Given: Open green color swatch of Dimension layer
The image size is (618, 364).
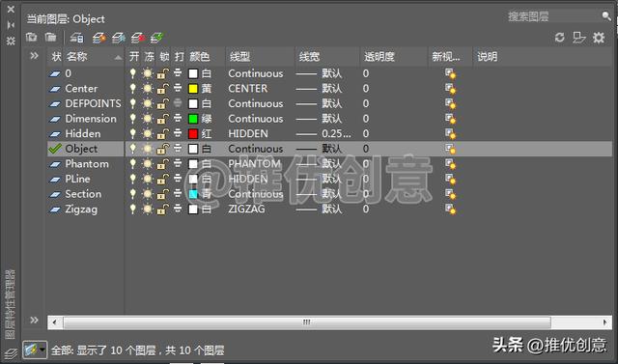Looking at the screenshot, I should [x=193, y=119].
